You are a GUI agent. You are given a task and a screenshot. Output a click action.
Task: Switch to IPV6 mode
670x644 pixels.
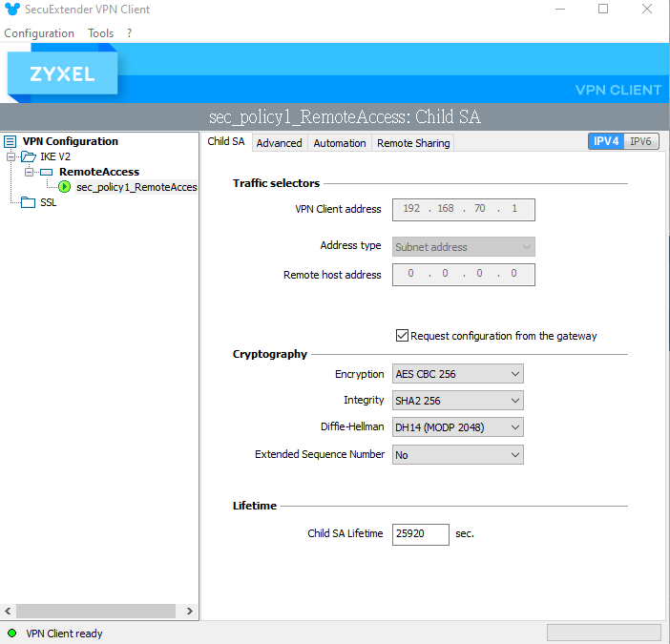pyautogui.click(x=641, y=141)
